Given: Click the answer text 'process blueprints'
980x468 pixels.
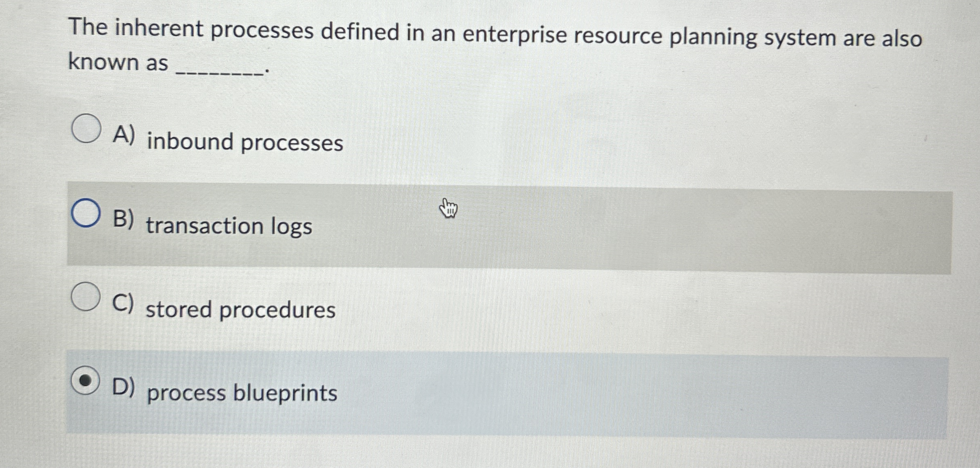Looking at the screenshot, I should click(242, 393).
